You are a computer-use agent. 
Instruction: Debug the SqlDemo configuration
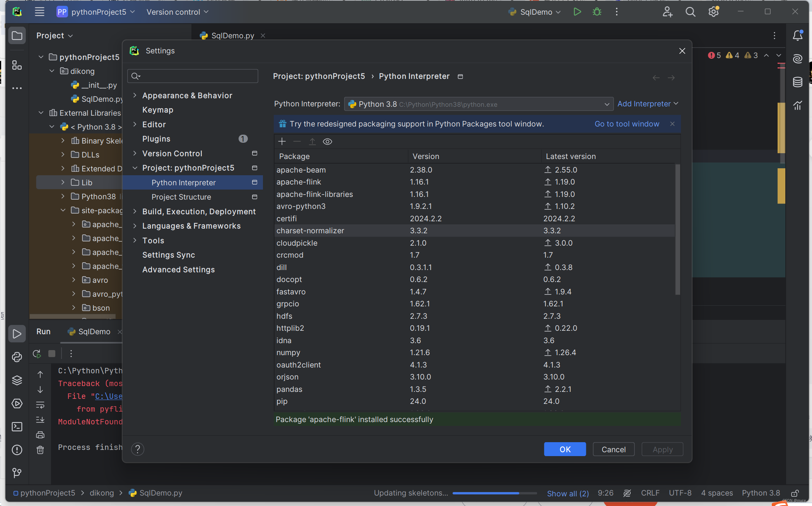[597, 12]
